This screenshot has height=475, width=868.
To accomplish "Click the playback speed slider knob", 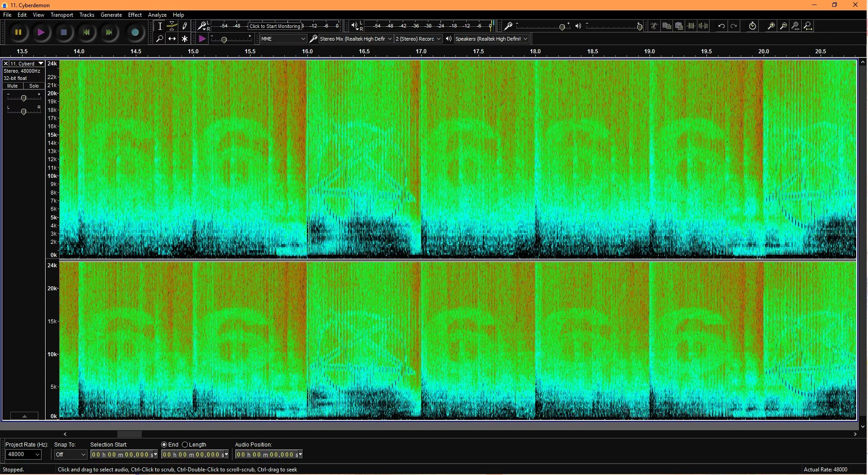I will (224, 40).
